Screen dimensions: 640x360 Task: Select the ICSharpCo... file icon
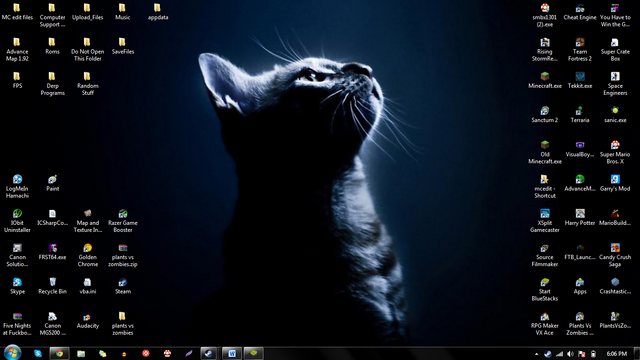(52, 218)
